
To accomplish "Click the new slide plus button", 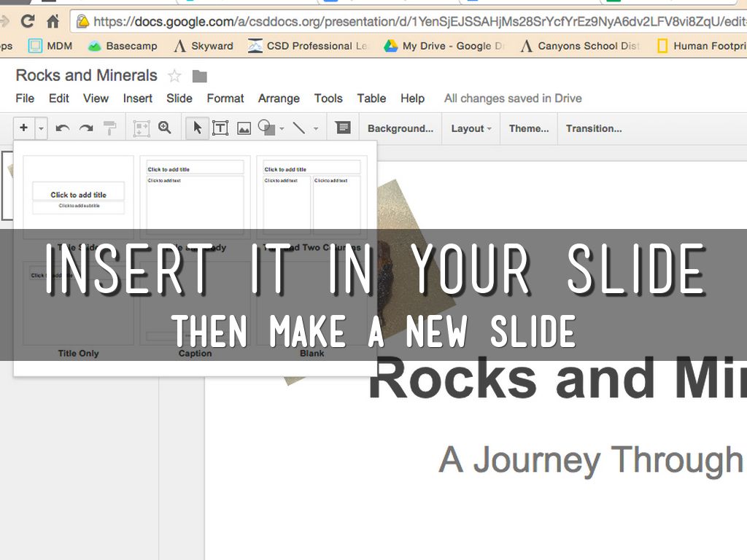I will click(23, 128).
